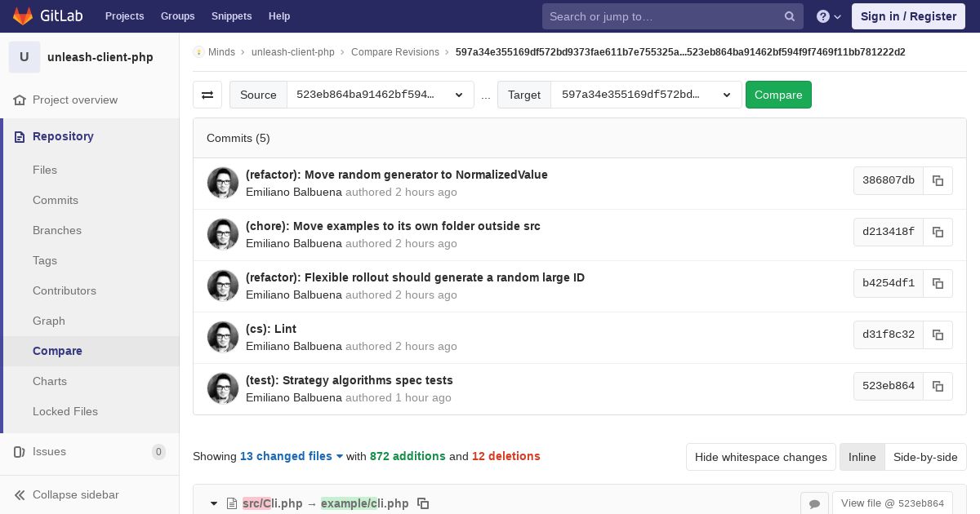Click the search magnifier icon
Viewport: 980px width, 514px height.
(790, 16)
